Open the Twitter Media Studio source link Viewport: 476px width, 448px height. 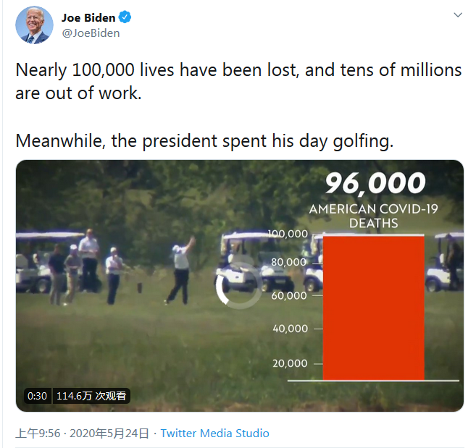click(214, 433)
